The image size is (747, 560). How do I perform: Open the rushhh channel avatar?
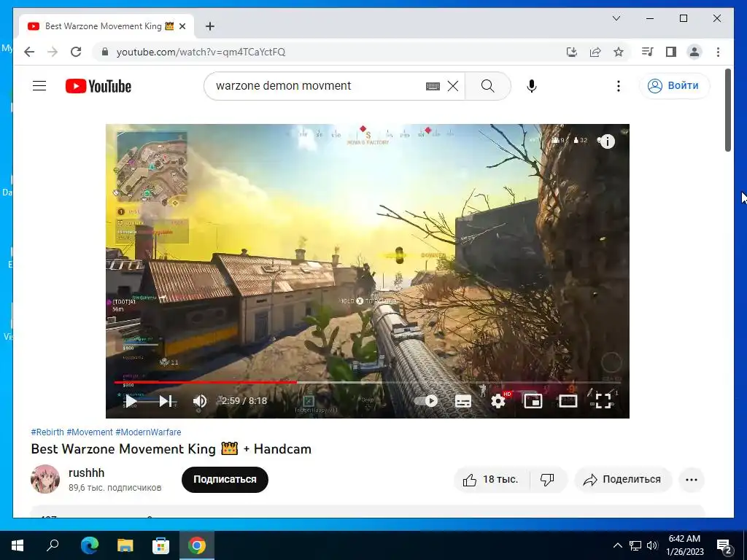point(45,479)
